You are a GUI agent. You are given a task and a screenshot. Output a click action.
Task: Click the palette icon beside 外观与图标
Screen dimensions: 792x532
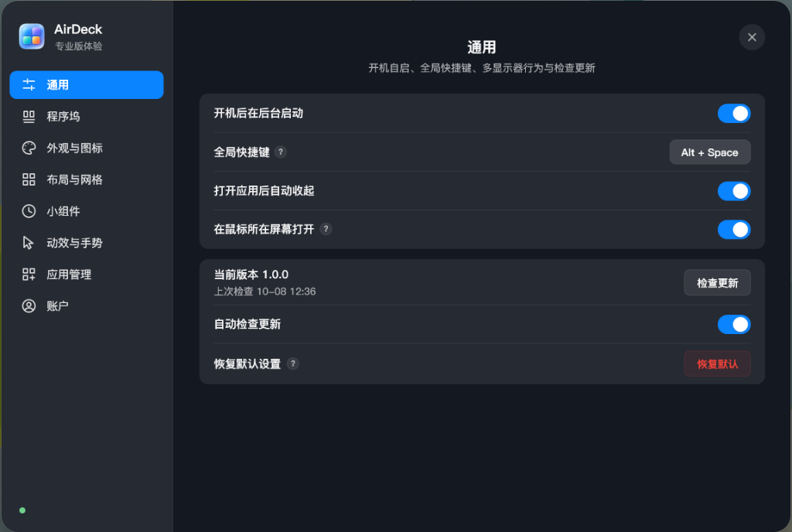29,148
